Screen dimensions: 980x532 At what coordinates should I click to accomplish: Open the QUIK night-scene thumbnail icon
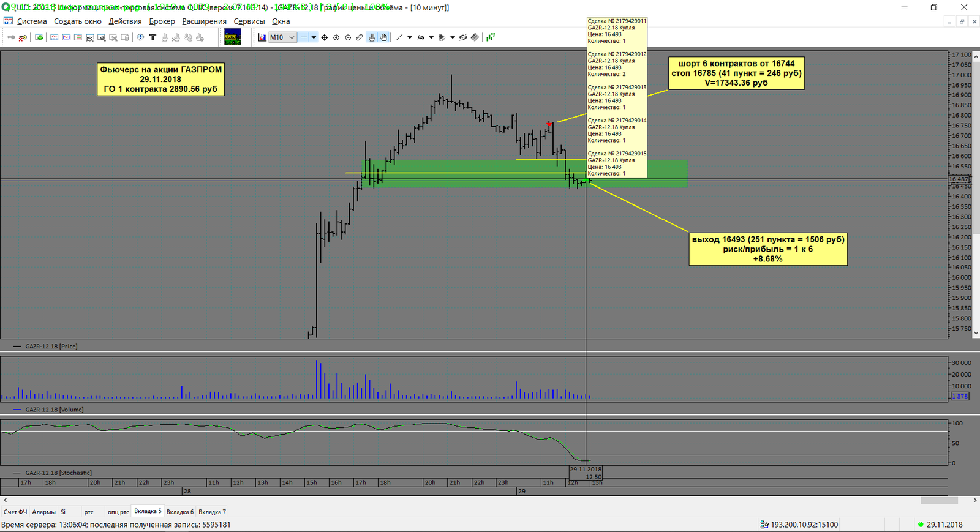(233, 37)
